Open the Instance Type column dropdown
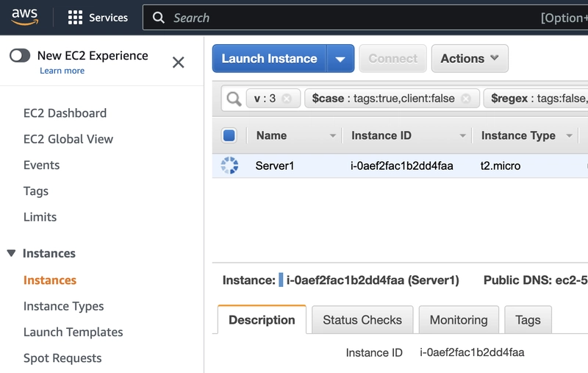This screenshot has height=373, width=588. [x=569, y=136]
